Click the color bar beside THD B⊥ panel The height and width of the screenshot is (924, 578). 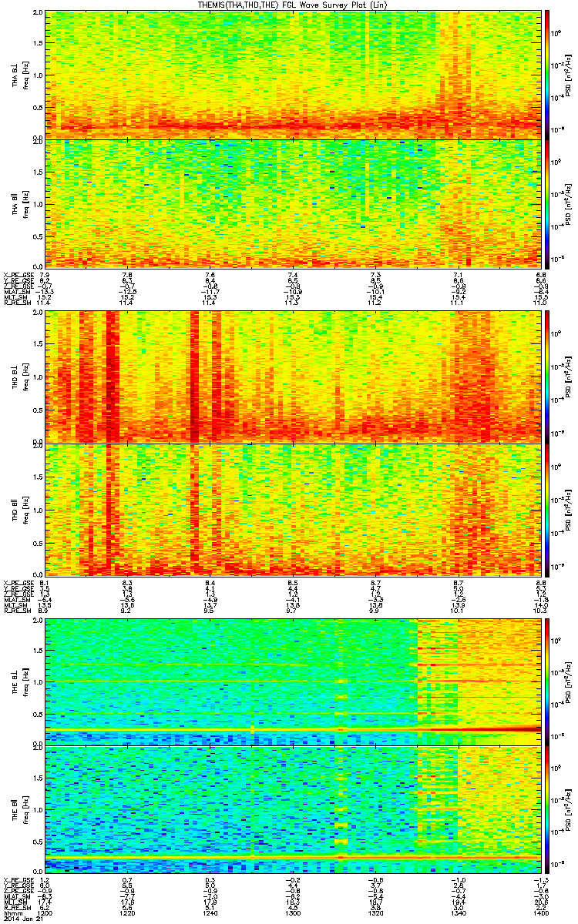(548, 377)
